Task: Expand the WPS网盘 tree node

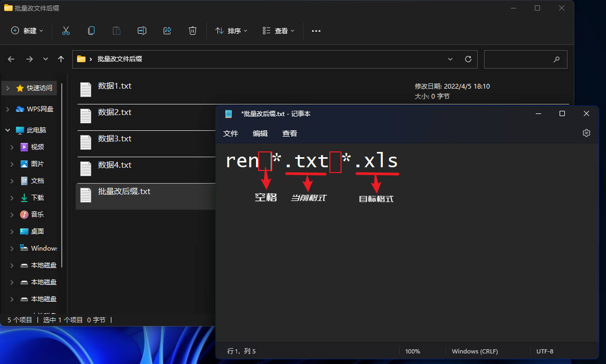Action: pyautogui.click(x=8, y=109)
